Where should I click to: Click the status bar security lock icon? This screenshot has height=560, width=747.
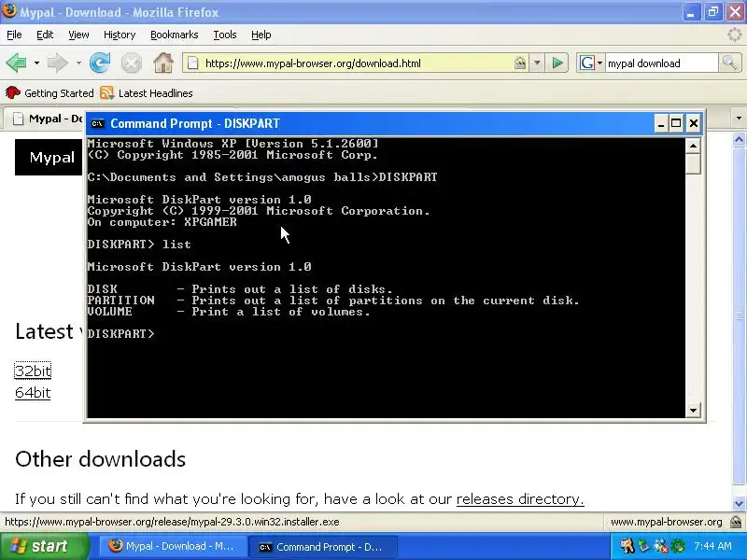click(x=737, y=522)
